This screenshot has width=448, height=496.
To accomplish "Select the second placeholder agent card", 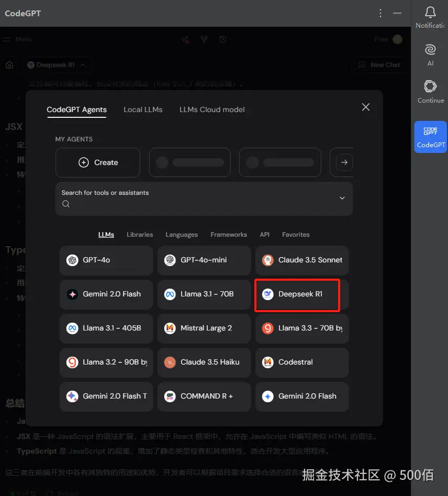I will [x=280, y=162].
